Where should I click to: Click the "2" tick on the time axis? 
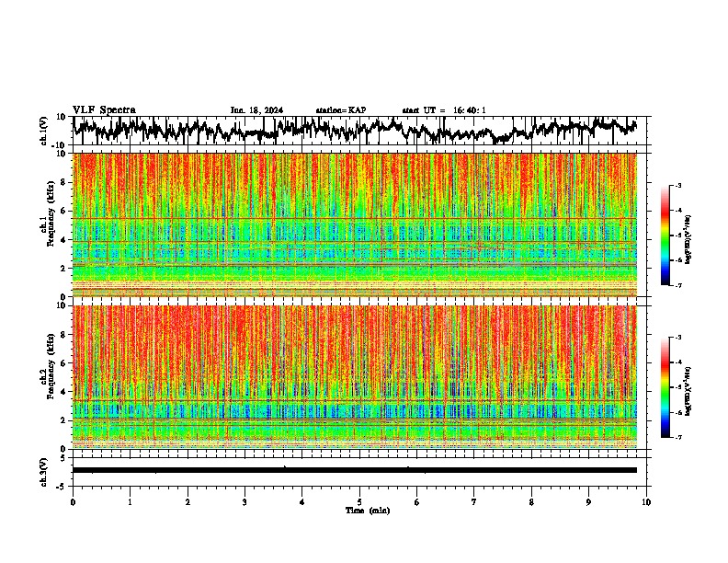click(188, 502)
